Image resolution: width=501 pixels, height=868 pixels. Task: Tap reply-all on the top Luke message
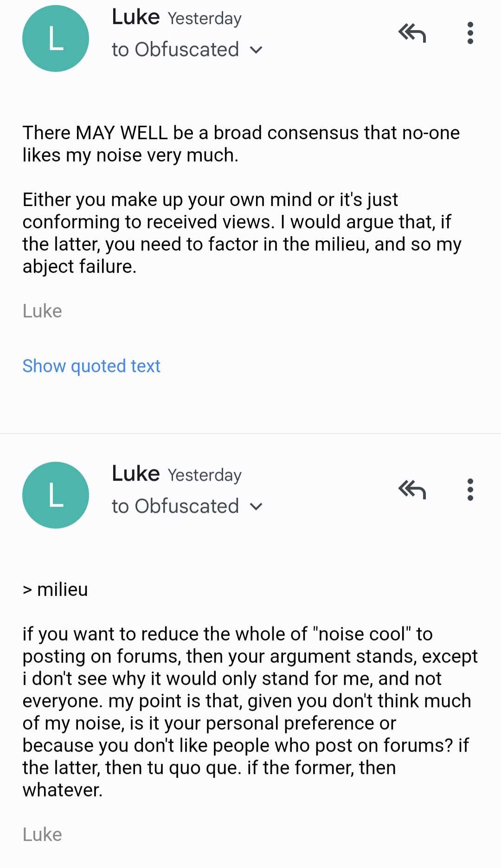click(x=412, y=33)
